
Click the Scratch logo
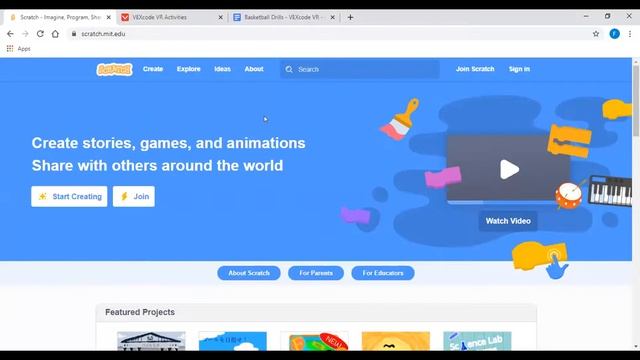(x=114, y=69)
